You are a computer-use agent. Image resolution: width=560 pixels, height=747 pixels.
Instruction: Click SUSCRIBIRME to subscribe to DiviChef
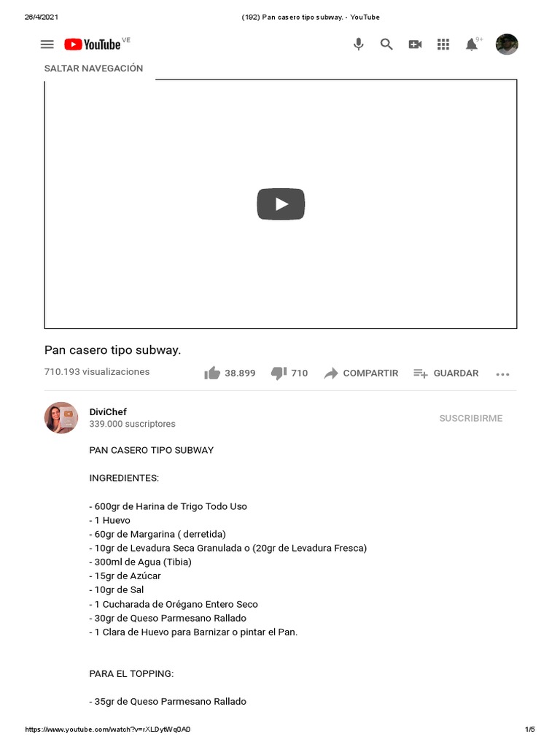pyautogui.click(x=470, y=418)
